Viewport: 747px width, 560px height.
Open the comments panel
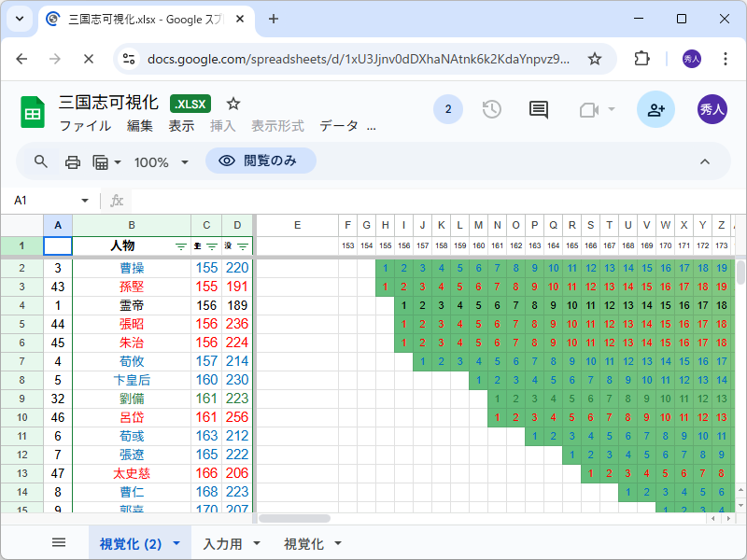tap(538, 109)
